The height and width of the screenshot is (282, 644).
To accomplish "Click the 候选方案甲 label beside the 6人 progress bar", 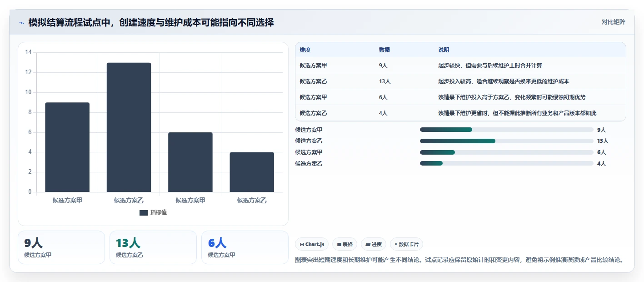I will [309, 152].
